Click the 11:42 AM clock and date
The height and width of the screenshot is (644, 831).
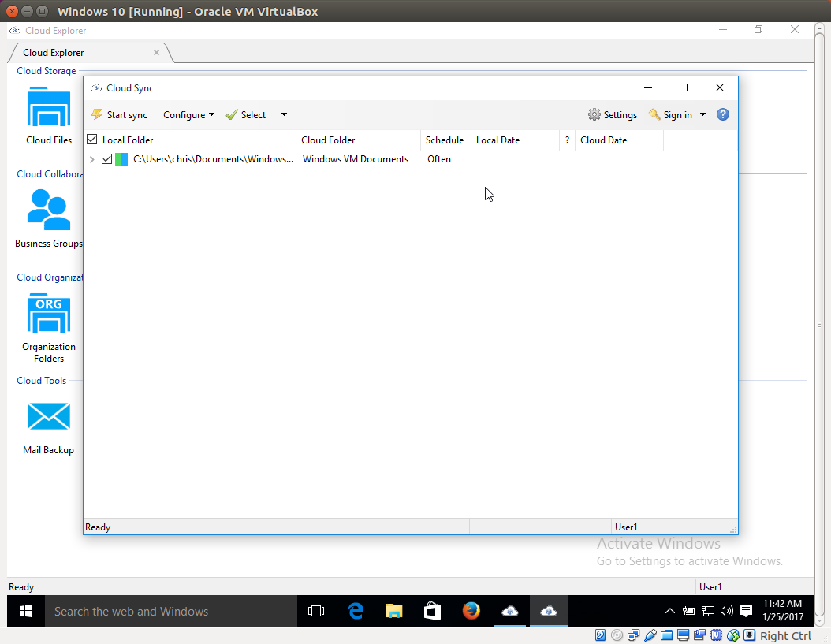783,611
